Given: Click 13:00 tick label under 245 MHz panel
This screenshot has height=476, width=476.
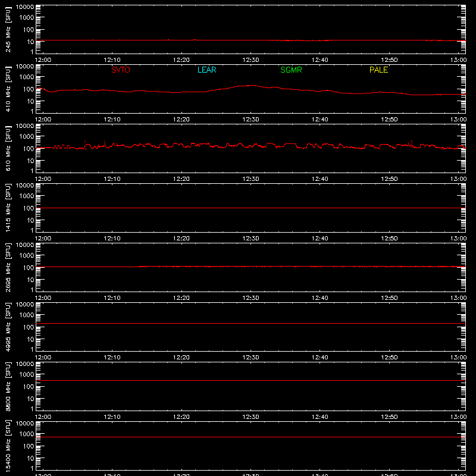Looking at the screenshot, I should (458, 60).
